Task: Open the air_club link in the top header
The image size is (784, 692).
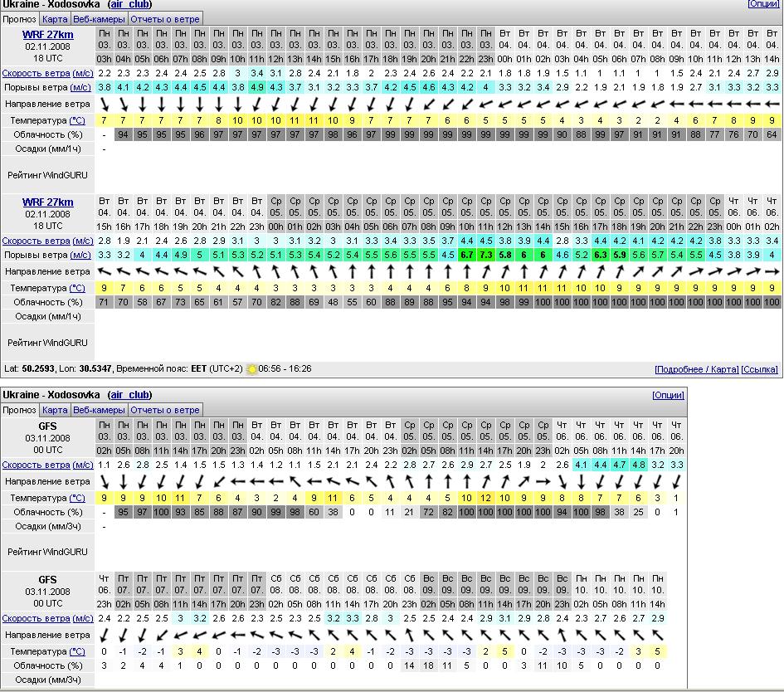Action: click(x=129, y=4)
